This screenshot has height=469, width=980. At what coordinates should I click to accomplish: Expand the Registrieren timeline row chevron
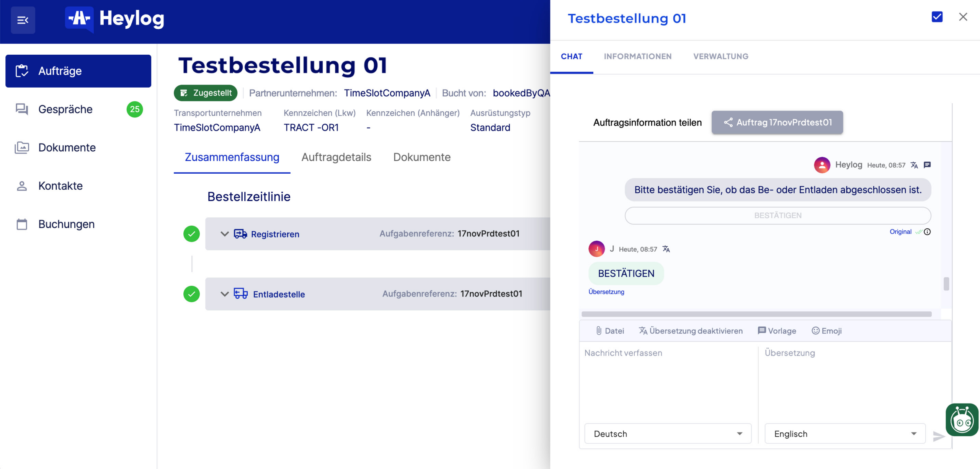click(x=225, y=234)
